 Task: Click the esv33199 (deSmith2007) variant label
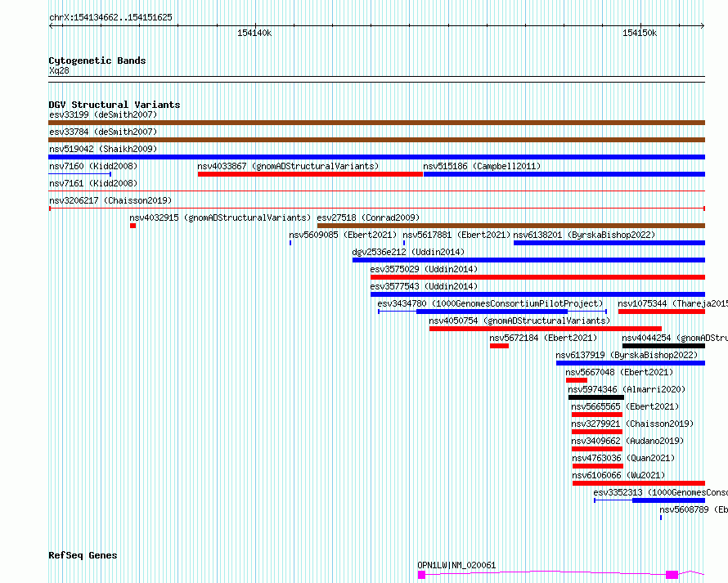pos(103,114)
